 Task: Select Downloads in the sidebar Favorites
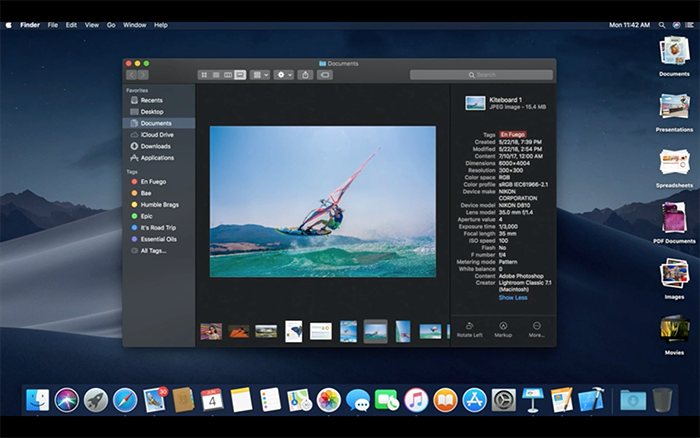point(155,146)
